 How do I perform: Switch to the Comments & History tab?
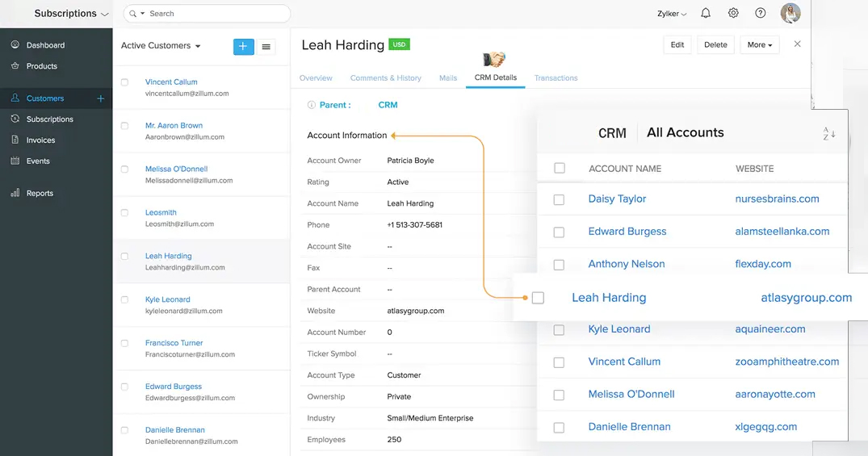[386, 78]
